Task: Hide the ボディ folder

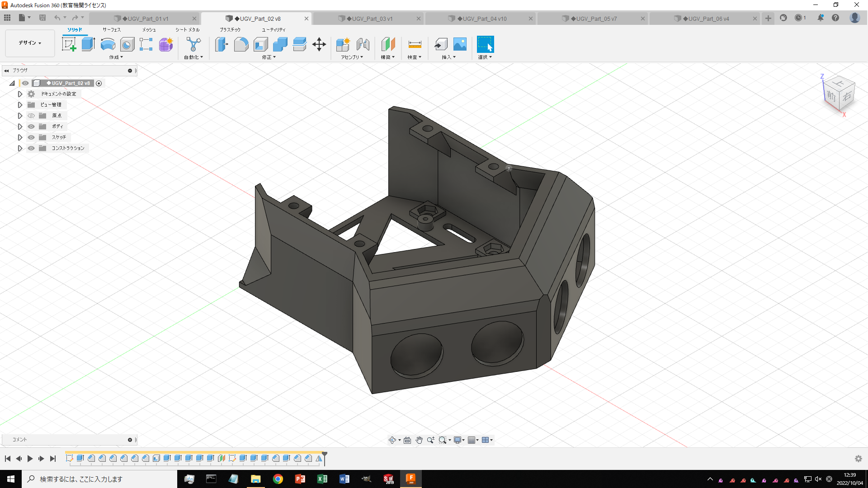Action: point(31,126)
